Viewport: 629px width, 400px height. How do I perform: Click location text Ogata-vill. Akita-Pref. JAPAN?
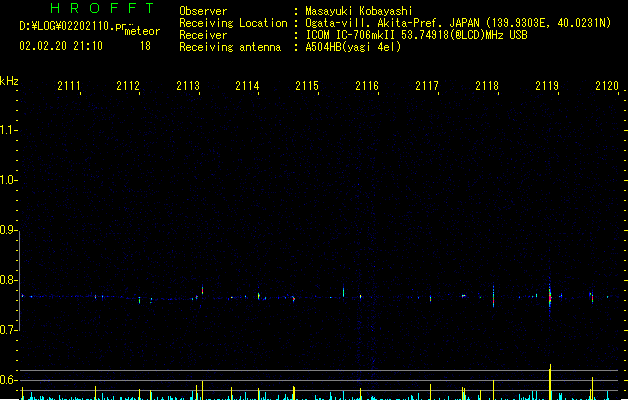(393, 23)
